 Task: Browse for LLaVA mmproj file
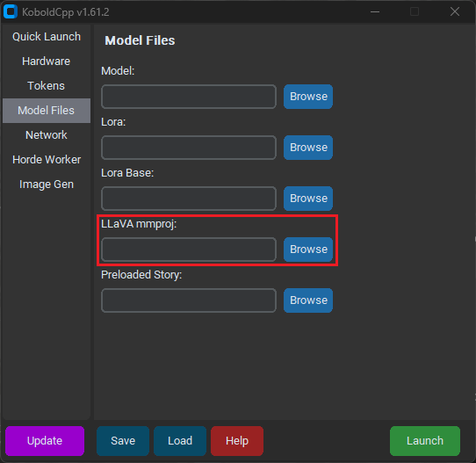[x=308, y=250]
